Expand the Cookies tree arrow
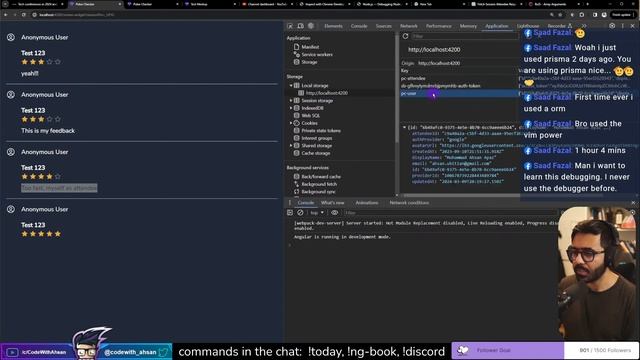This screenshot has height=360, width=640. coord(291,123)
